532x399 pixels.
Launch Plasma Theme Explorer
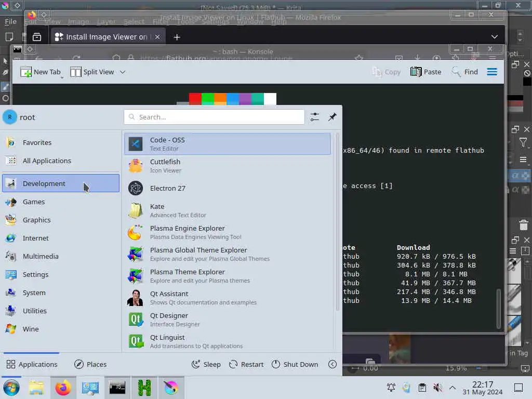228,276
